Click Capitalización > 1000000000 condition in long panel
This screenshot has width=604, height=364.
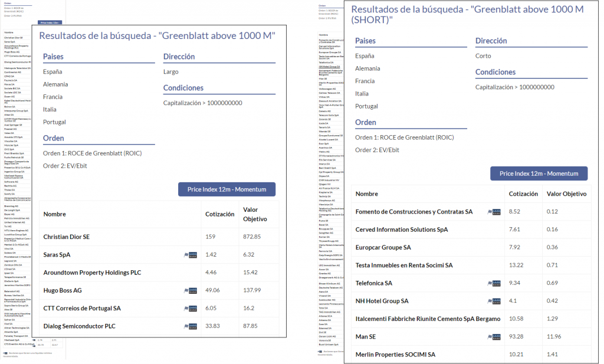coord(203,103)
